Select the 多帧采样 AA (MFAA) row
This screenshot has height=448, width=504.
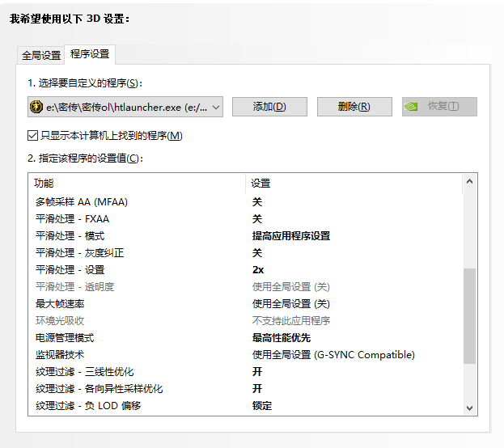[246, 202]
